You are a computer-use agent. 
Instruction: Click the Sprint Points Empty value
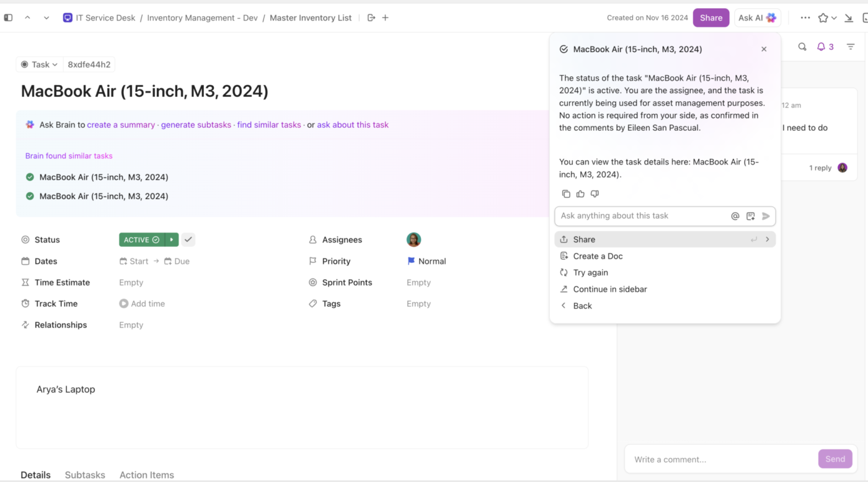418,282
